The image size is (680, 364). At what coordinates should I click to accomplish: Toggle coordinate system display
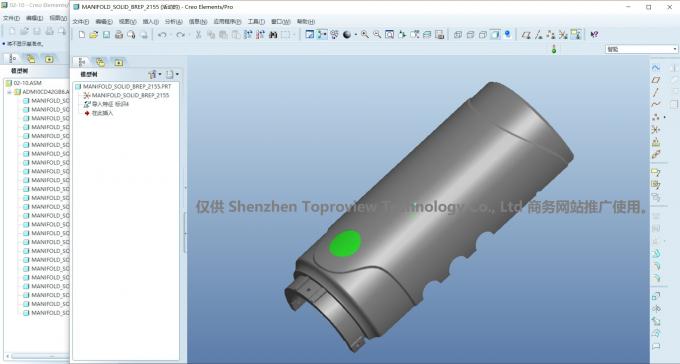[x=563, y=35]
